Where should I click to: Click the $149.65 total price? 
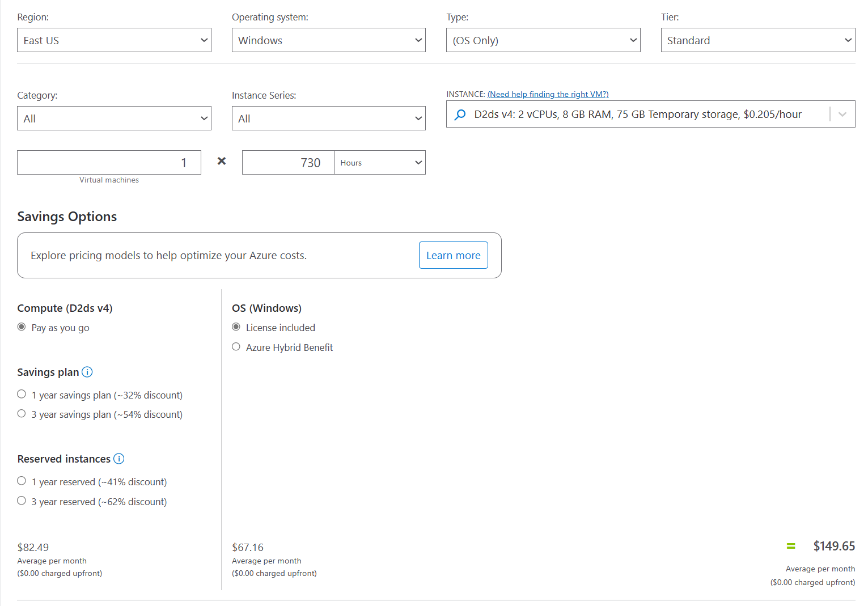pyautogui.click(x=834, y=546)
